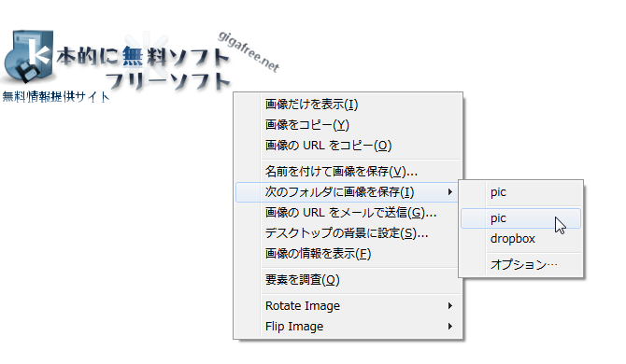Select the highlighted pic folder entry
626x364 pixels.
pyautogui.click(x=520, y=218)
